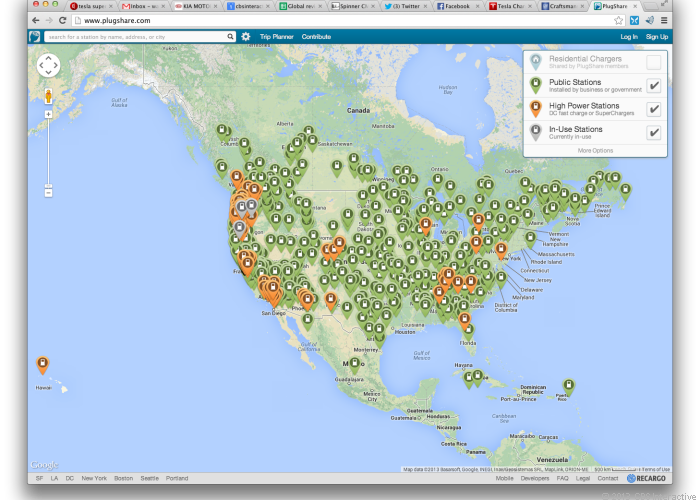This screenshot has height=500, width=700.
Task: Switch to the Gmail Inbox tab
Action: 143,6
